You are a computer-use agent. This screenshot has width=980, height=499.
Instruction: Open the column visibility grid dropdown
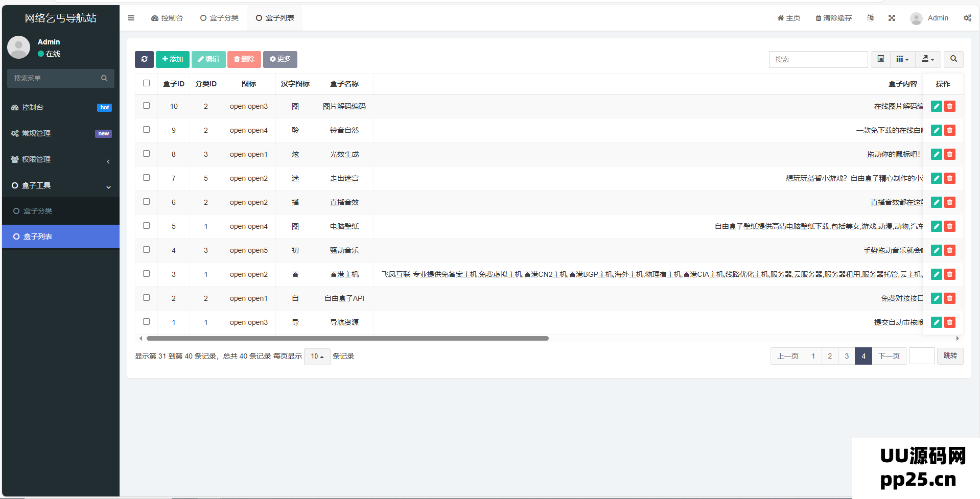(x=902, y=59)
